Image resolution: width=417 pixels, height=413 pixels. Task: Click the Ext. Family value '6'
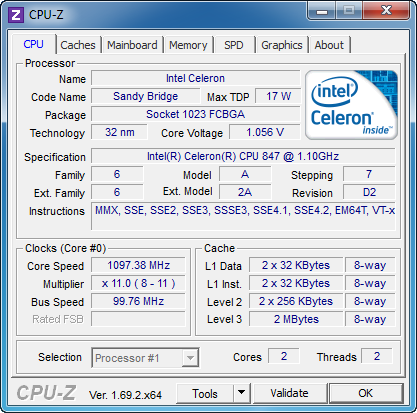coord(117,192)
